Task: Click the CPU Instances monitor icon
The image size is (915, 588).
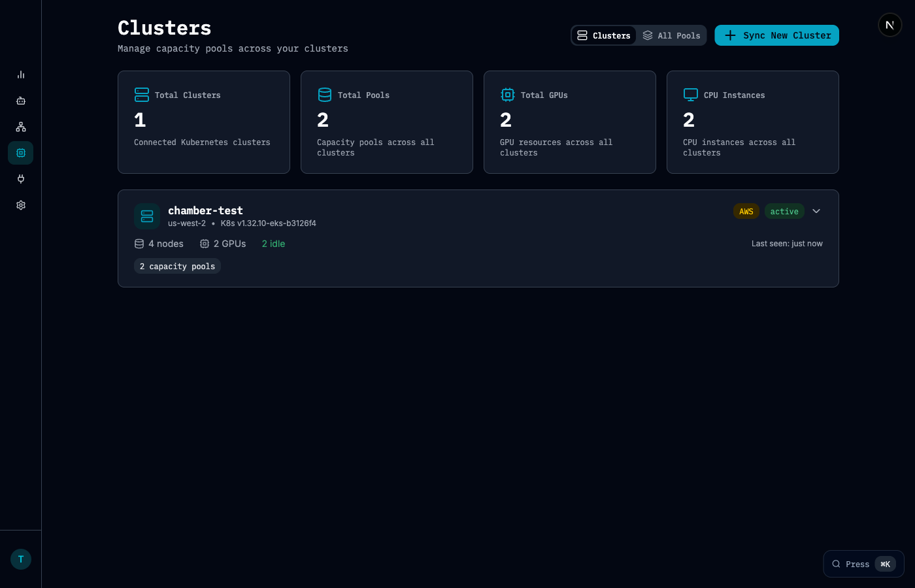Action: (691, 95)
